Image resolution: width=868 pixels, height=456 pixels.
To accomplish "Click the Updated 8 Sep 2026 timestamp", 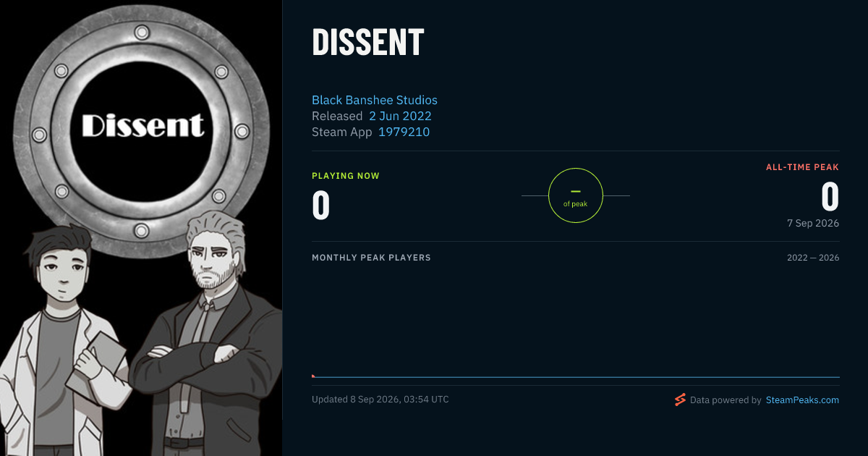I will [380, 400].
